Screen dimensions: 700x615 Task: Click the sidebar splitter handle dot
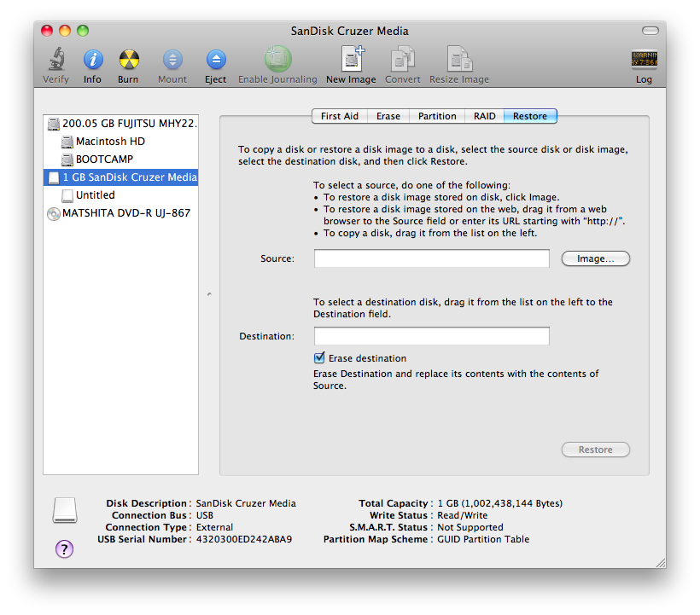(209, 294)
